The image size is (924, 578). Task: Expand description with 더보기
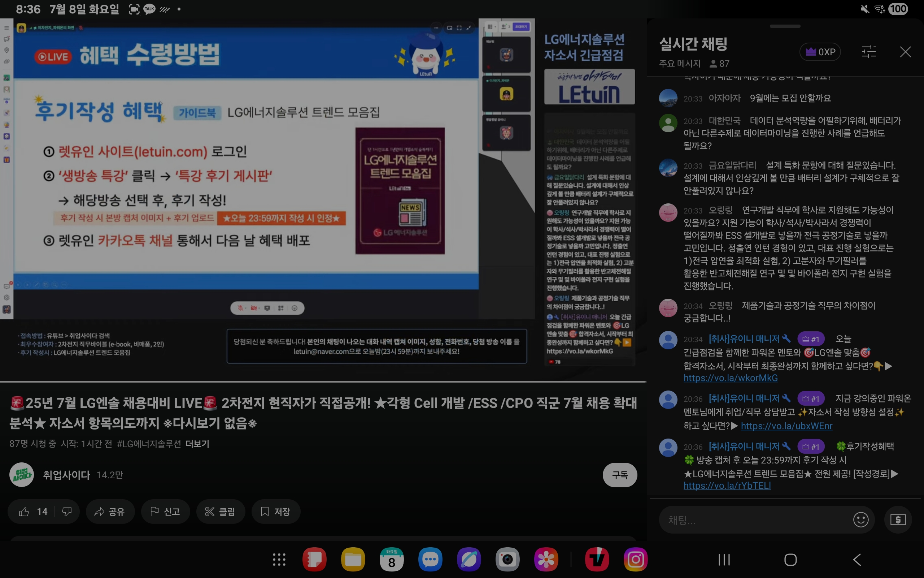click(x=197, y=444)
